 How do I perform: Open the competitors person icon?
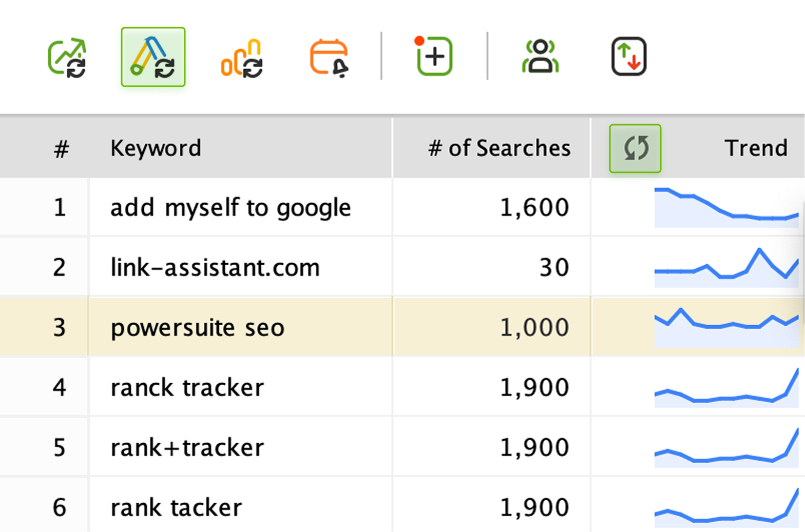541,56
